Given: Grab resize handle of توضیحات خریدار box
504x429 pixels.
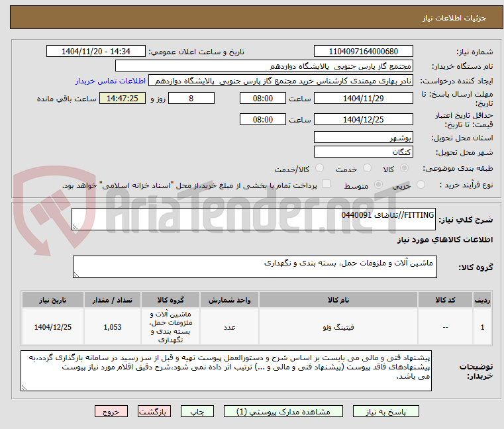Looking at the screenshot, I should pos(24,388).
